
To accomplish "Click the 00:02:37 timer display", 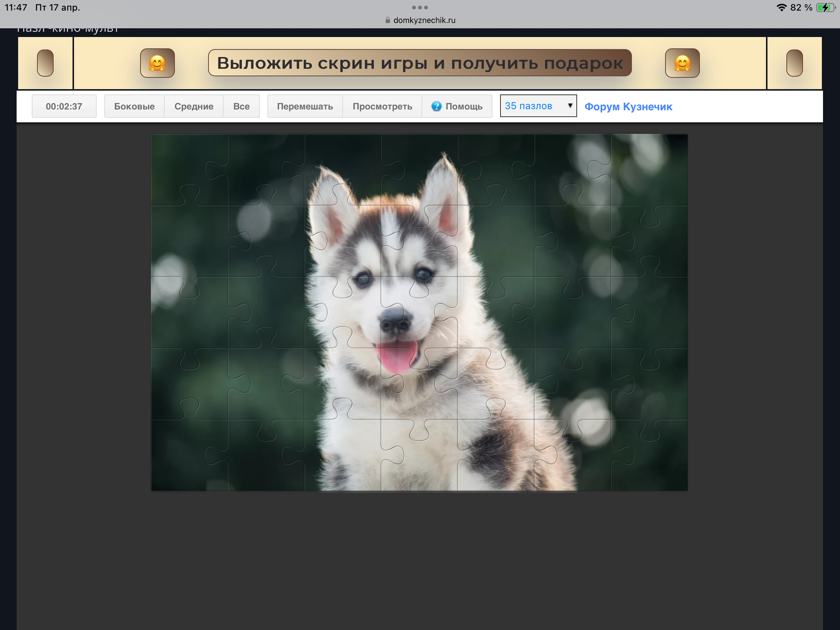I will pyautogui.click(x=64, y=107).
